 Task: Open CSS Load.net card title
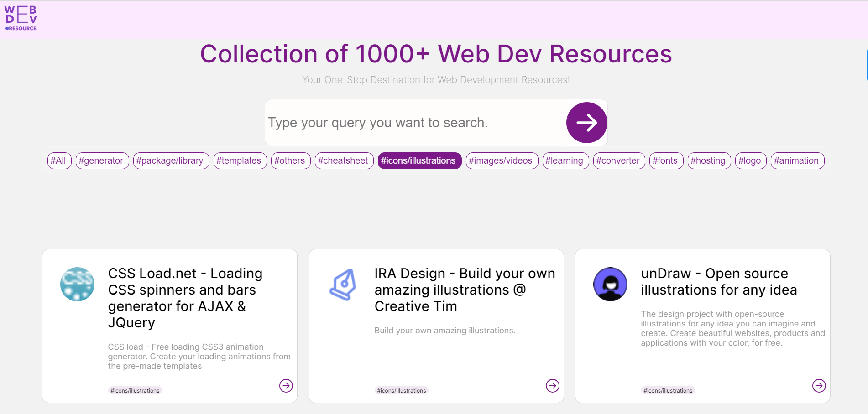185,298
